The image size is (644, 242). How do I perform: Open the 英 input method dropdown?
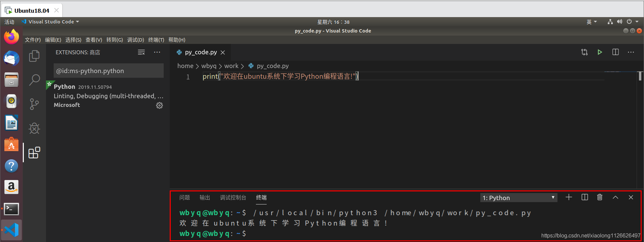tap(592, 22)
